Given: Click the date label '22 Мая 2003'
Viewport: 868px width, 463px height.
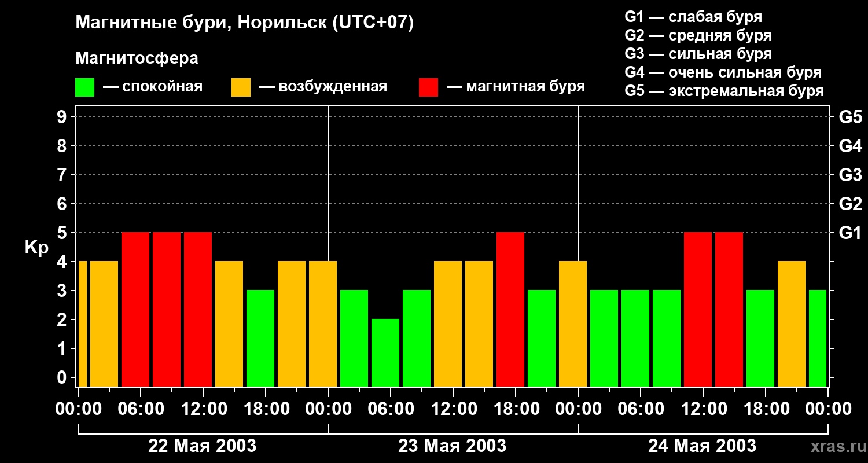Looking at the screenshot, I should click(x=203, y=446).
